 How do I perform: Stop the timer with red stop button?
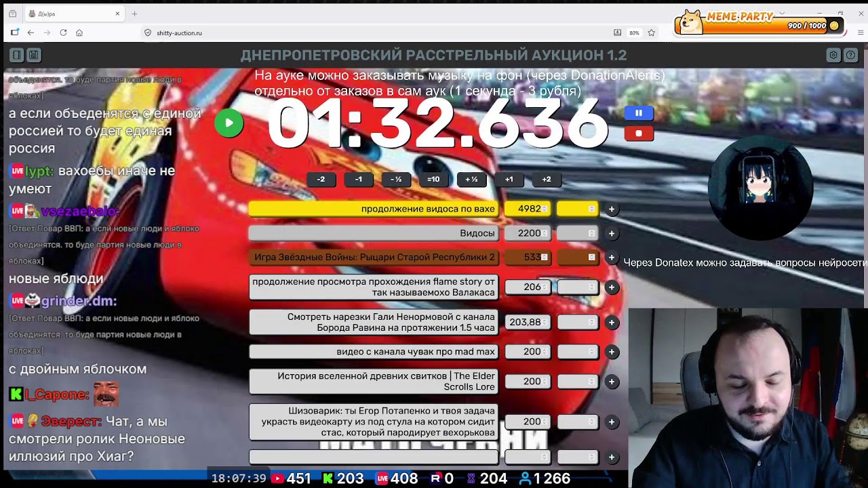click(x=639, y=134)
